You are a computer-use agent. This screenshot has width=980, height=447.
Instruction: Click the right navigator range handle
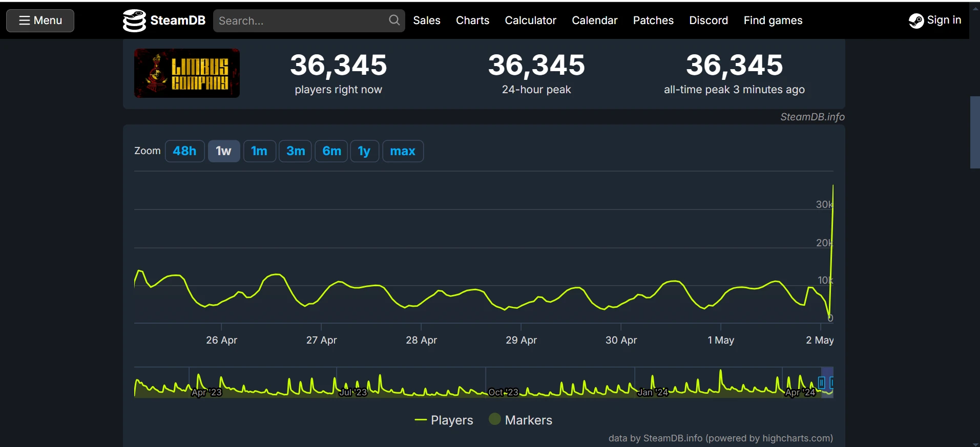832,382
